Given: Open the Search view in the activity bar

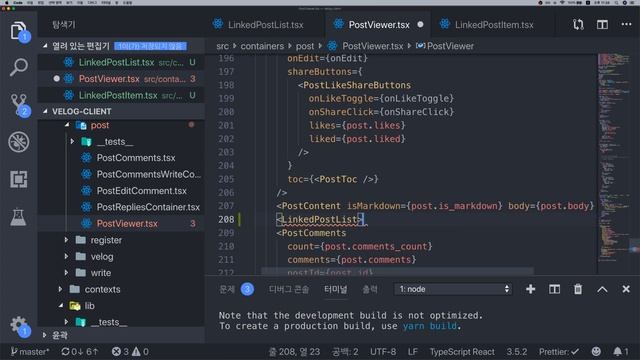Looking at the screenshot, I should (19, 67).
